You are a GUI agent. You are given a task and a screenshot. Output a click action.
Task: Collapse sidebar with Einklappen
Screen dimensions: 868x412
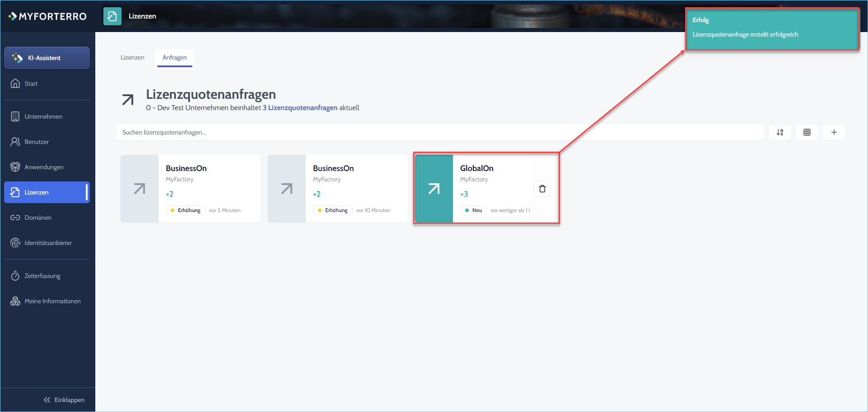tap(64, 400)
